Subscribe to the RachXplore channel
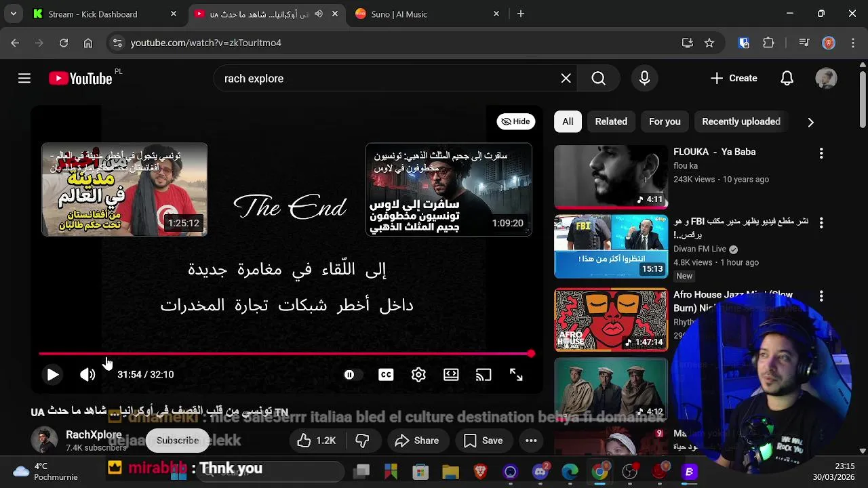Screen dimensions: 868x488 click(x=178, y=441)
